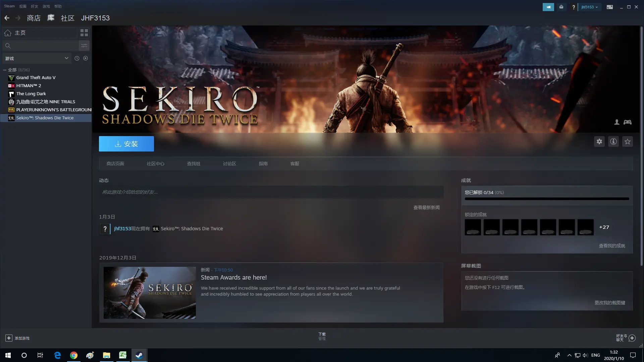Screen dimensions: 644x362
Task: Enter Big Picture mode icon
Action: (610, 7)
